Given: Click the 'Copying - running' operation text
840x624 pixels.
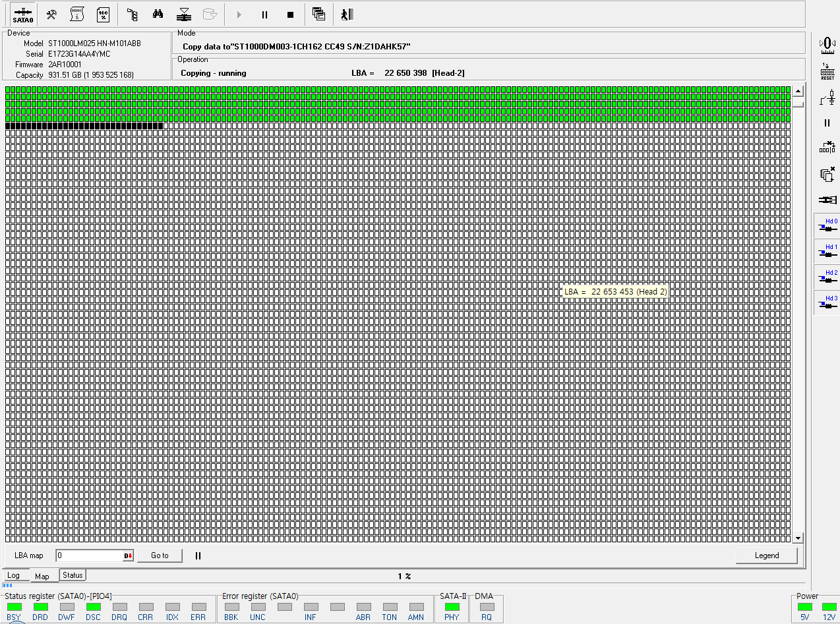Looking at the screenshot, I should (x=213, y=73).
